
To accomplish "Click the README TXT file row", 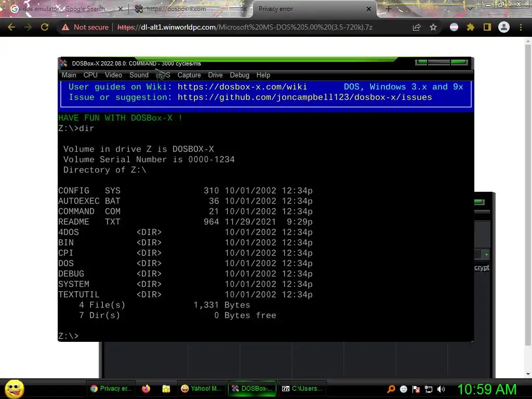I will pos(185,222).
